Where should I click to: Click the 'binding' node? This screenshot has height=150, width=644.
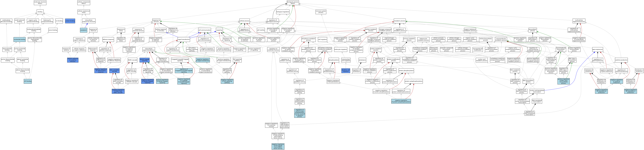(40, 12)
